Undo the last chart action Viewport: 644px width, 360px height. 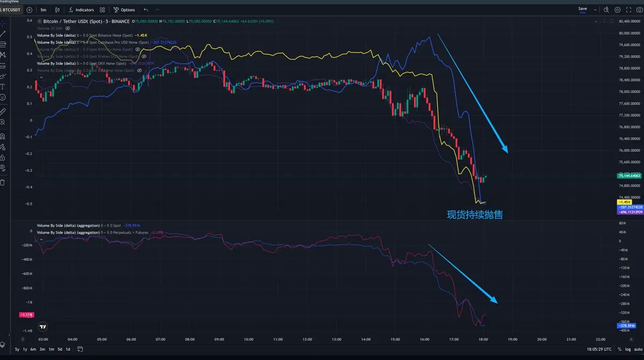click(x=146, y=10)
